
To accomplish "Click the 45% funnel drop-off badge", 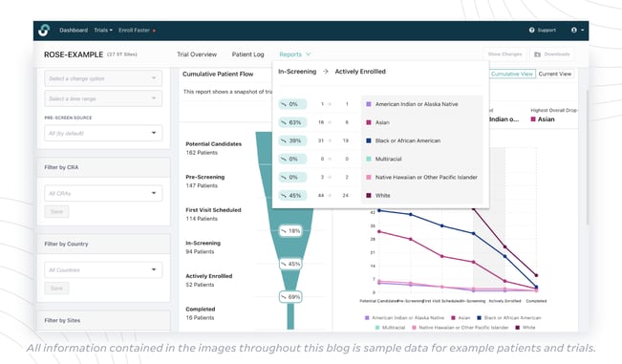I will coord(290,264).
